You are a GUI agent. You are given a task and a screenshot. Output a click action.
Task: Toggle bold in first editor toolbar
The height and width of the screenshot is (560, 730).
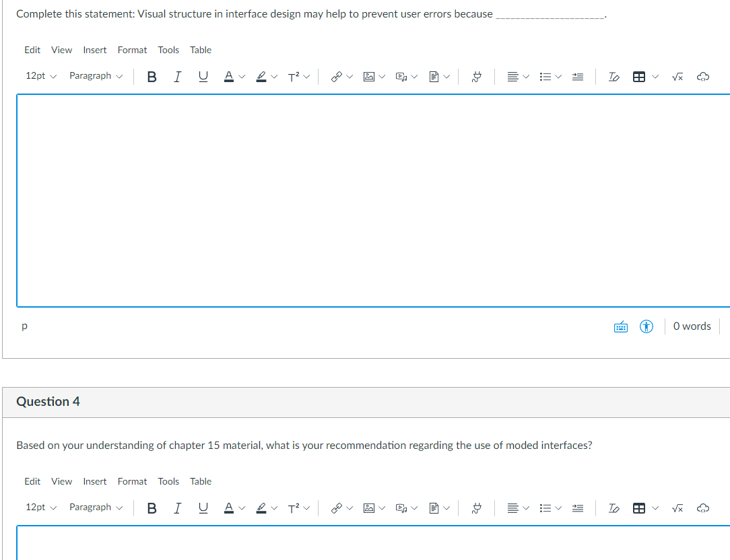(x=152, y=77)
